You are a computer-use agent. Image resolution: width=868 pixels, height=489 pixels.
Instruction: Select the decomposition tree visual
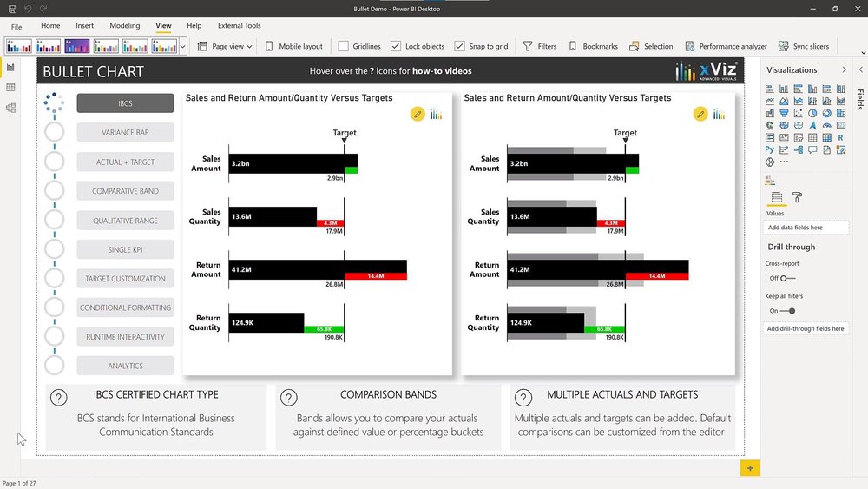(799, 149)
